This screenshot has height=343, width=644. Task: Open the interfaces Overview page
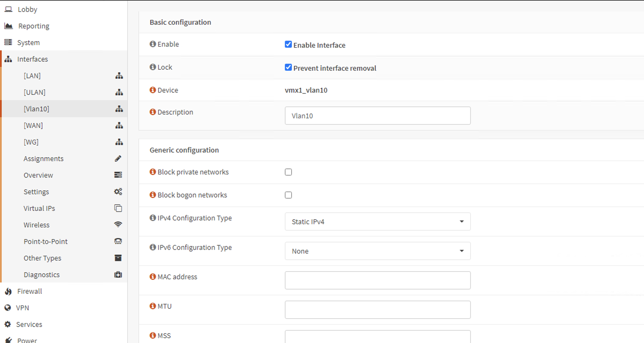click(x=38, y=175)
